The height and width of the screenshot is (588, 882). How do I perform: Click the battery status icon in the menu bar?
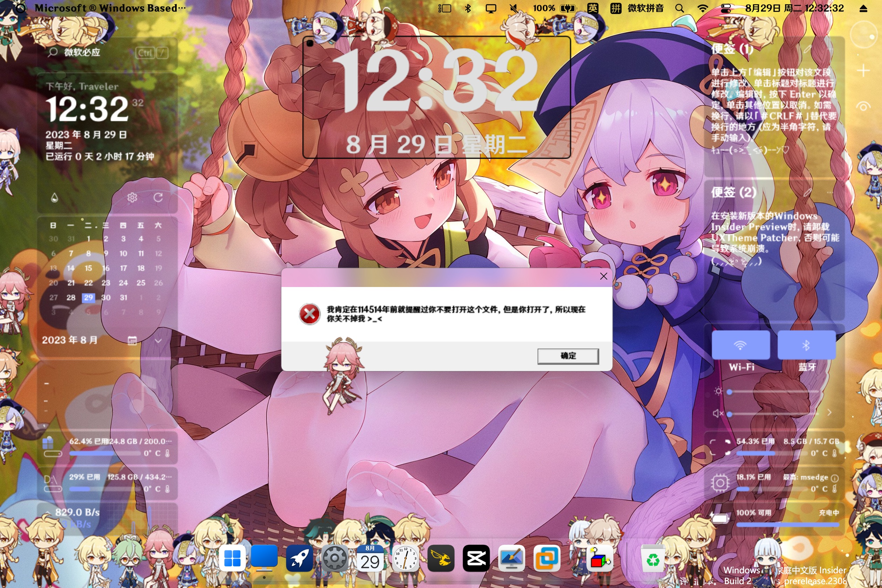pyautogui.click(x=567, y=8)
